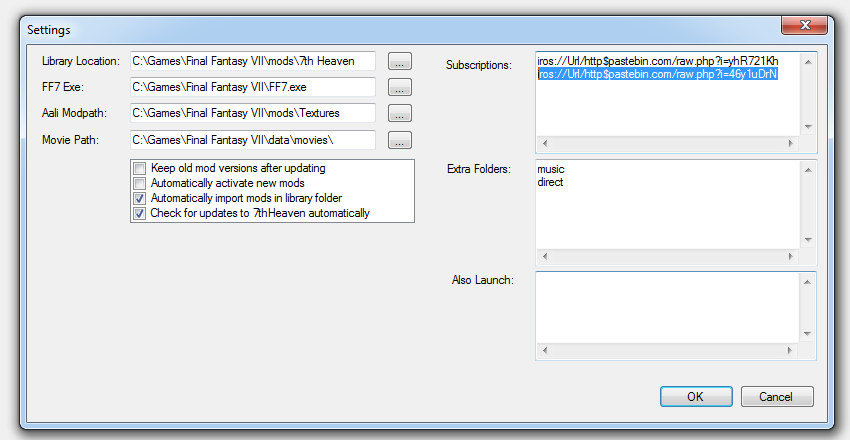Select the direct entry in Extra Folders

pos(550,183)
